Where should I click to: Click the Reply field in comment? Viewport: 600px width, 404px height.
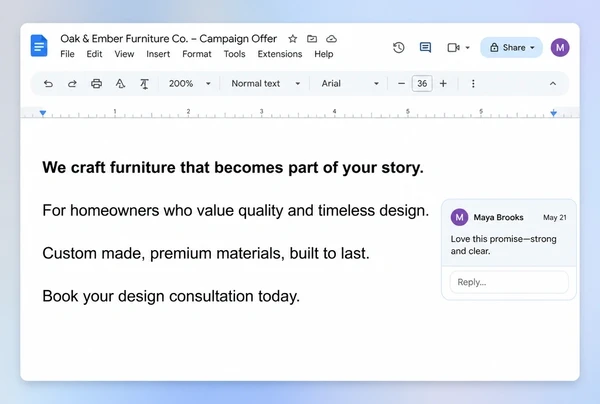click(x=509, y=282)
